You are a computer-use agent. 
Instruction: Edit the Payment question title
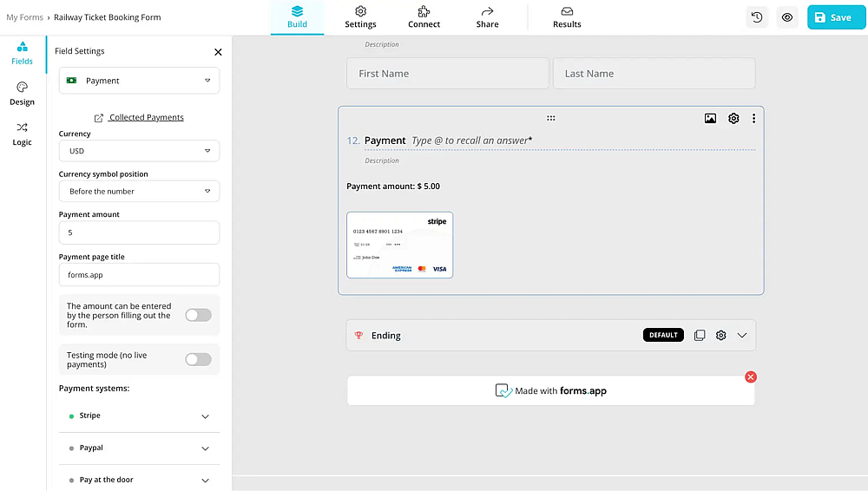pyautogui.click(x=385, y=141)
